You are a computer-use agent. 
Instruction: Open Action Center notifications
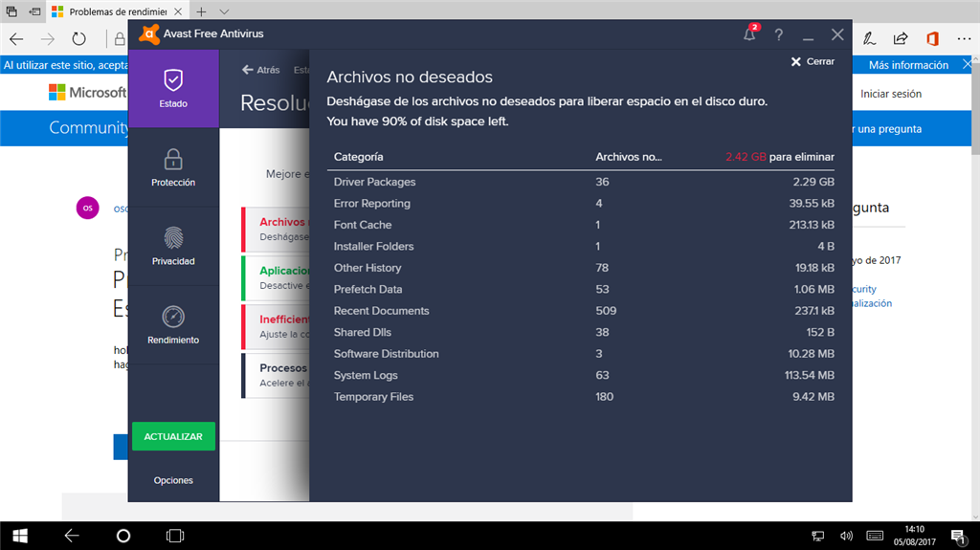coord(958,536)
